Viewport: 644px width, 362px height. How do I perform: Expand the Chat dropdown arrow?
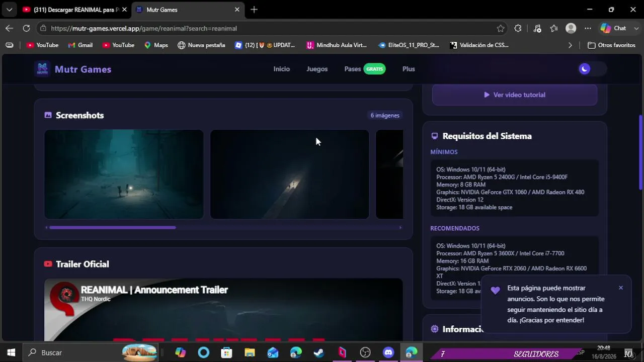tap(636, 28)
